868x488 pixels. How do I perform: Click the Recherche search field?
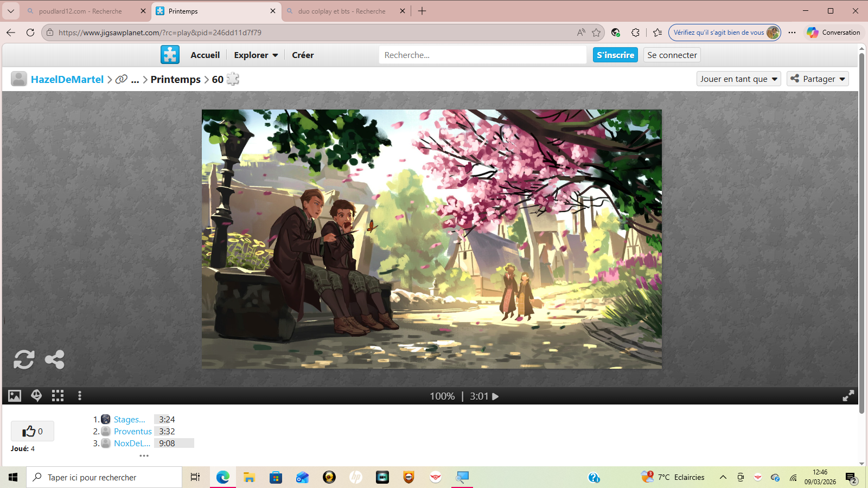point(483,55)
